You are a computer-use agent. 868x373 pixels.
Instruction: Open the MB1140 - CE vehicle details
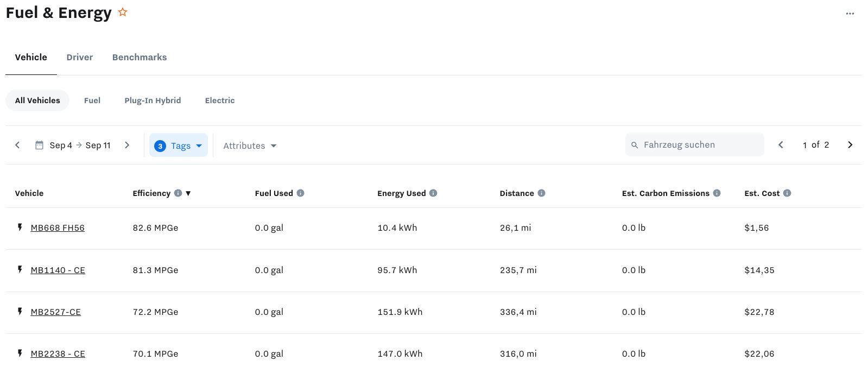pyautogui.click(x=58, y=270)
